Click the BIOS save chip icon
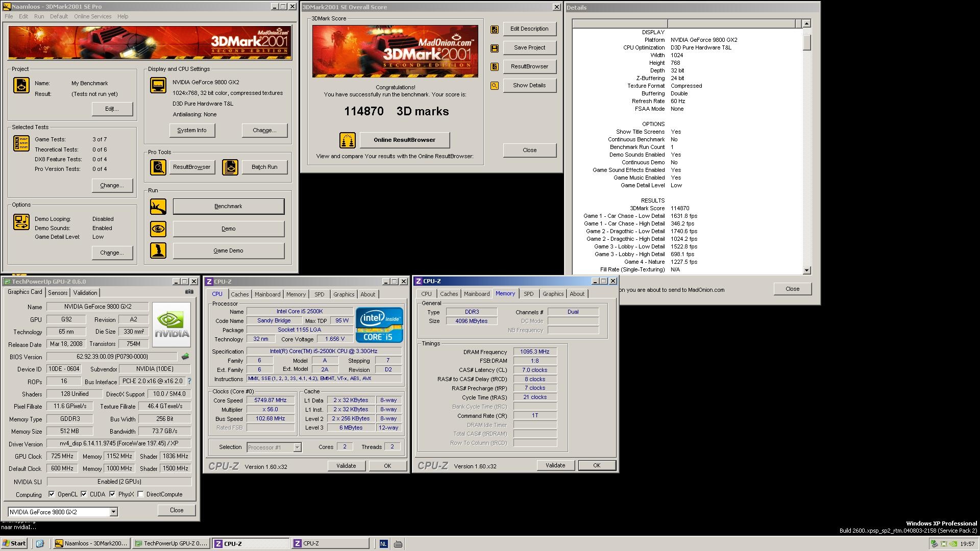This screenshot has height=551, width=980. coord(185,357)
